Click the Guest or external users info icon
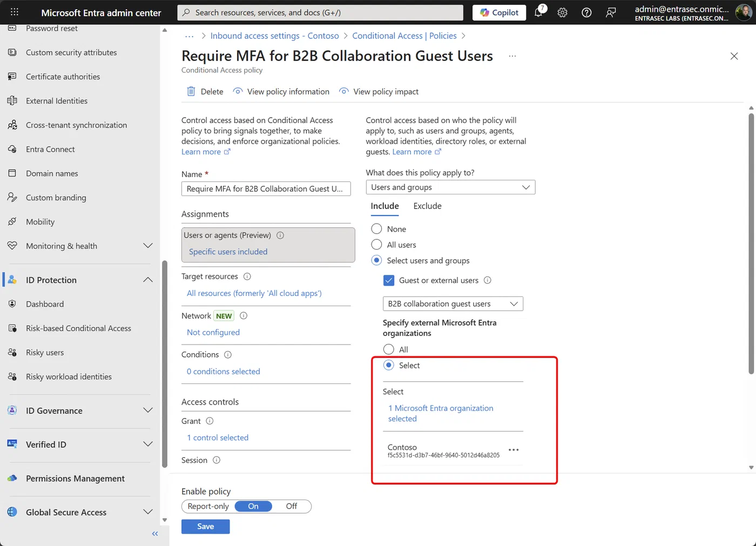 488,280
